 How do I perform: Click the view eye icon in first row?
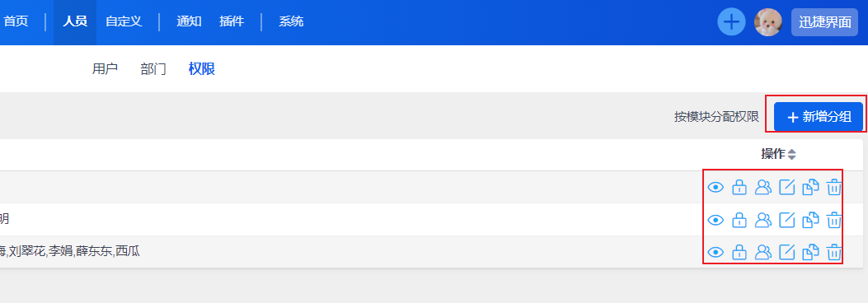(x=716, y=188)
